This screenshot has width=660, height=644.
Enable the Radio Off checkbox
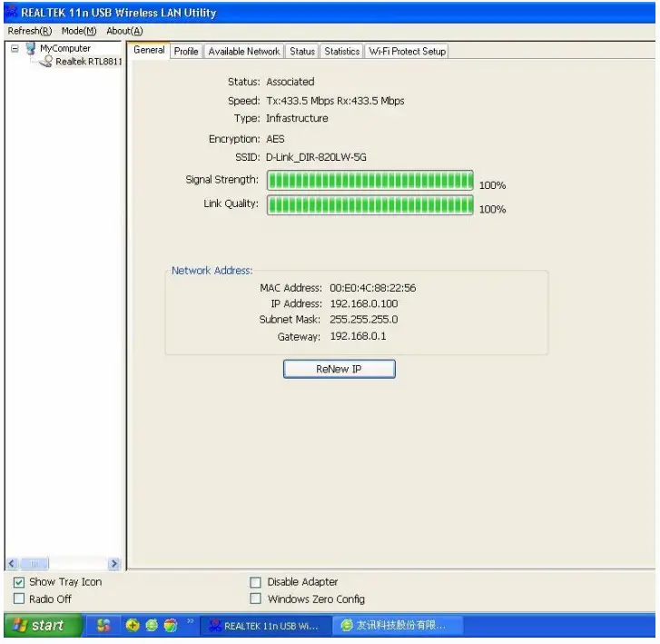pyautogui.click(x=19, y=599)
